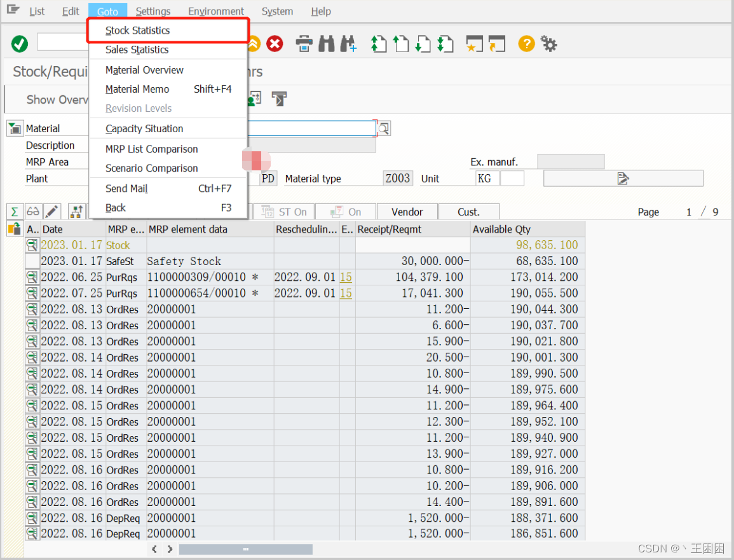
Task: Open the customizing Settings gear icon
Action: coord(548,44)
